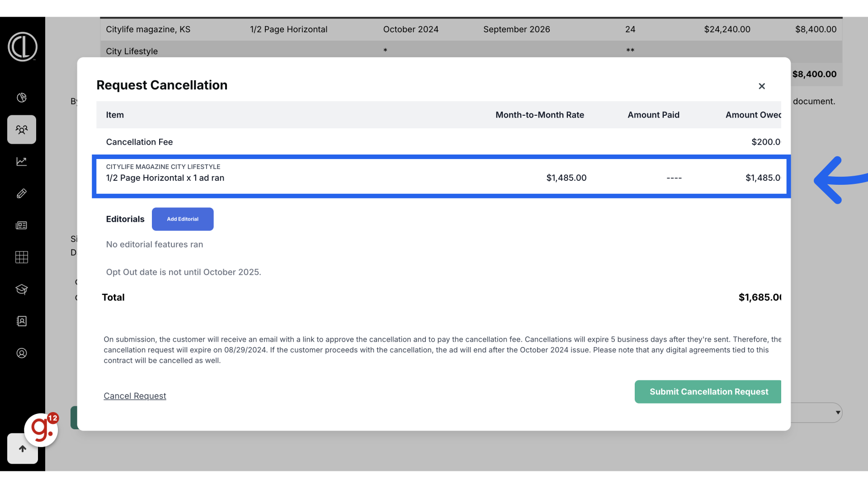Viewport: 868px width, 488px height.
Task: Click September 2026 in background table
Action: pyautogui.click(x=516, y=29)
